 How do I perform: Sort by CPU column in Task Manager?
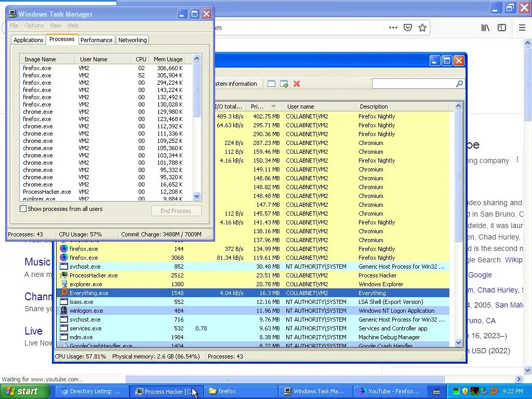click(x=140, y=59)
